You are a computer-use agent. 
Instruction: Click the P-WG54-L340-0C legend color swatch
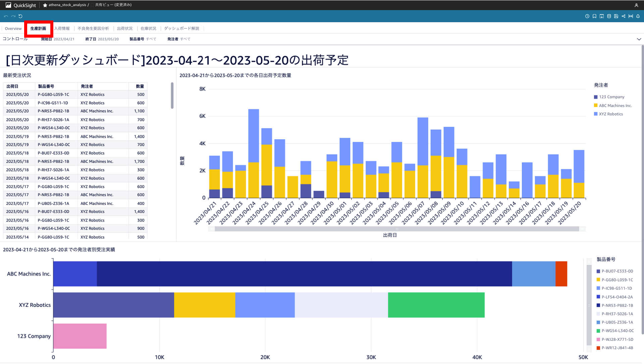click(598, 331)
